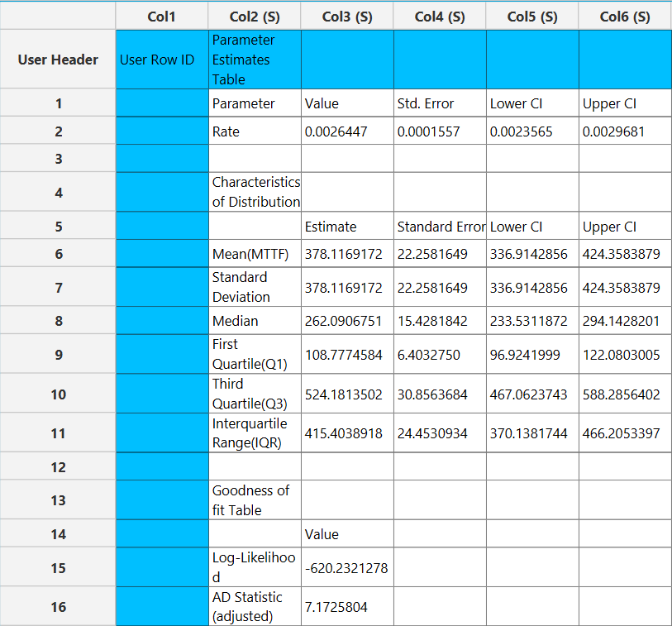
Task: Click the Rate value cell 0.0026447
Action: coord(347,131)
